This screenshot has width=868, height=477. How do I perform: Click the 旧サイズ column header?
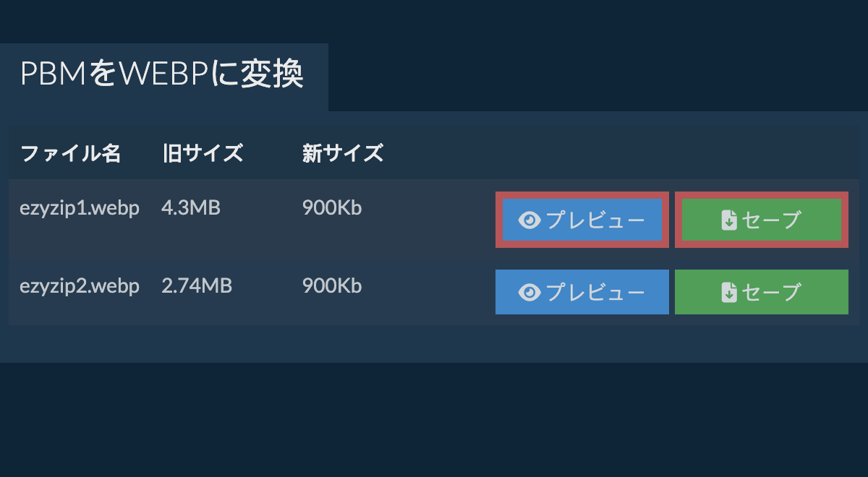[x=202, y=154]
